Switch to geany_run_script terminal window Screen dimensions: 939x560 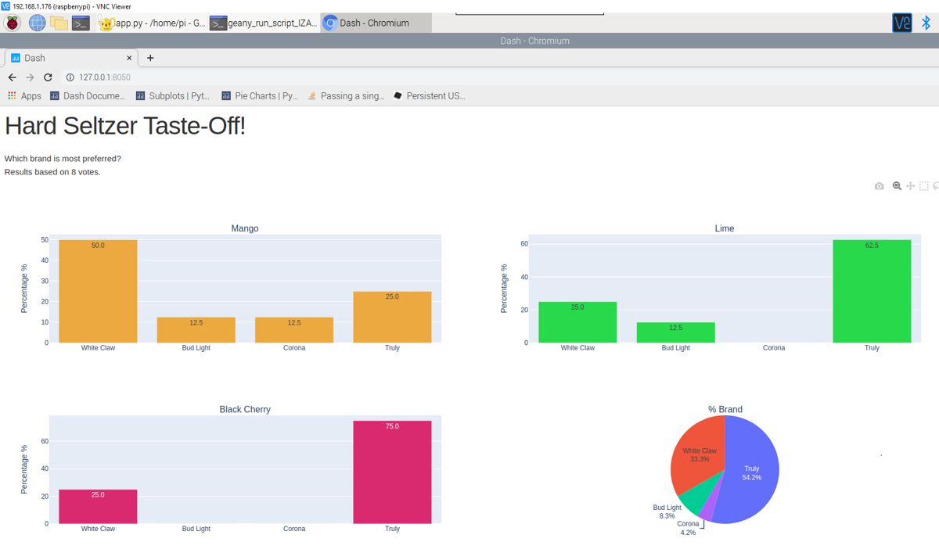(x=264, y=23)
